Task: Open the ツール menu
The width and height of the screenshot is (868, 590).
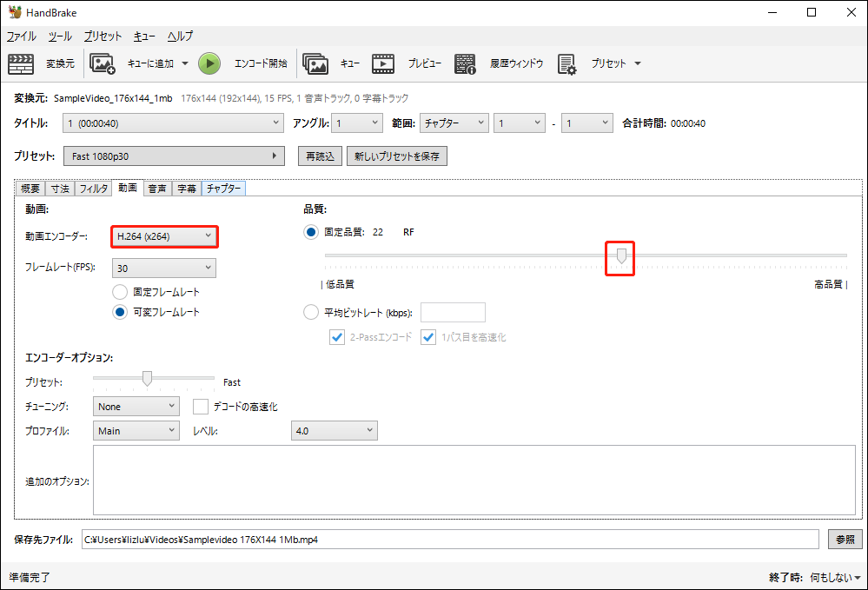Action: tap(58, 36)
